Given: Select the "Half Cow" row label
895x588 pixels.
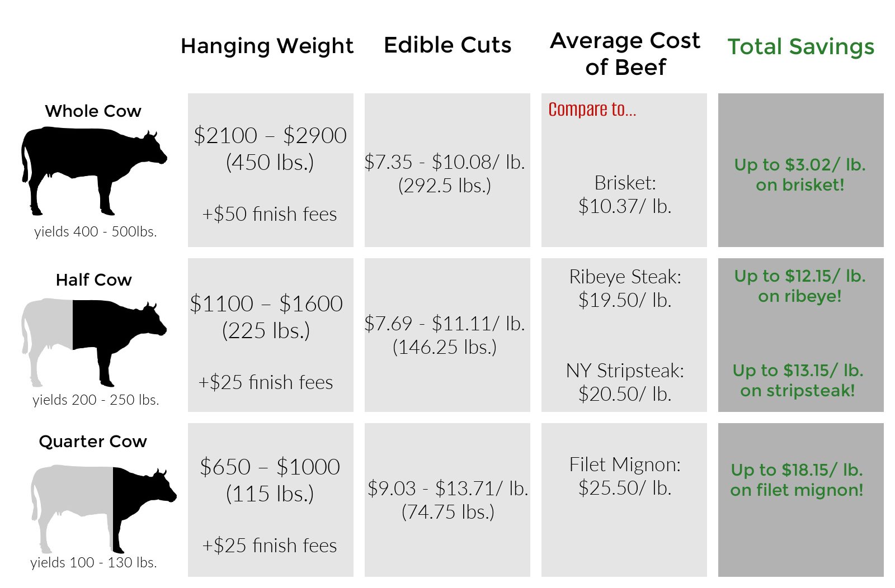Looking at the screenshot, I should point(93,280).
